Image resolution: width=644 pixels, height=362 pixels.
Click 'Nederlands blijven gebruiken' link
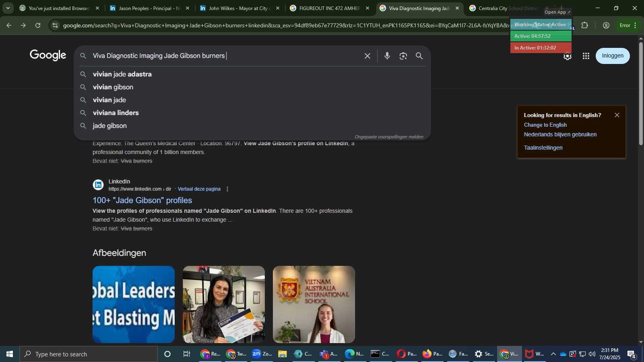point(560,135)
